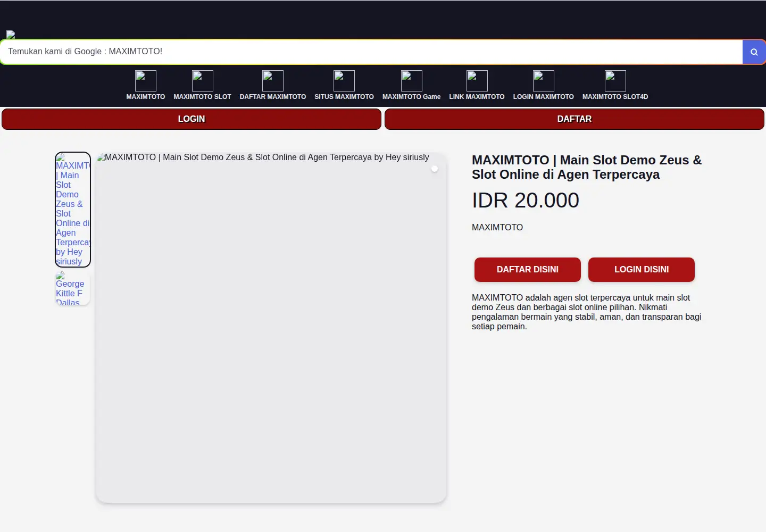Open the LOGIN MAXIMTOTO nav icon
Image resolution: width=766 pixels, height=532 pixels.
544,81
